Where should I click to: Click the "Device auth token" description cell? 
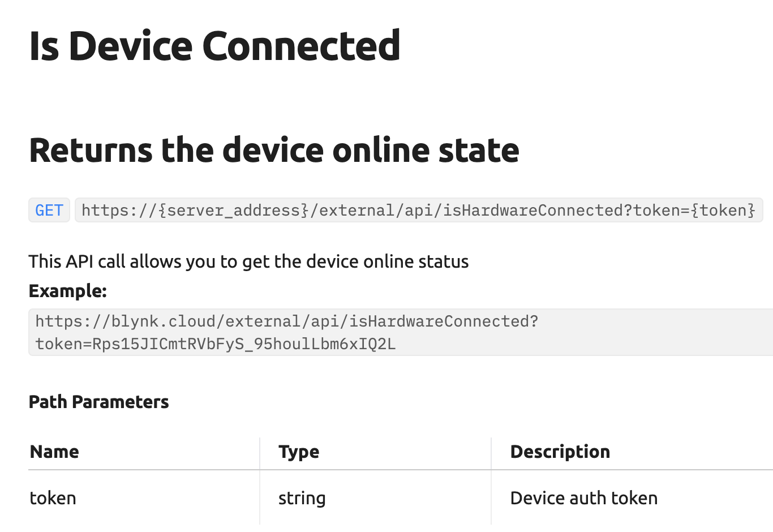pos(583,498)
